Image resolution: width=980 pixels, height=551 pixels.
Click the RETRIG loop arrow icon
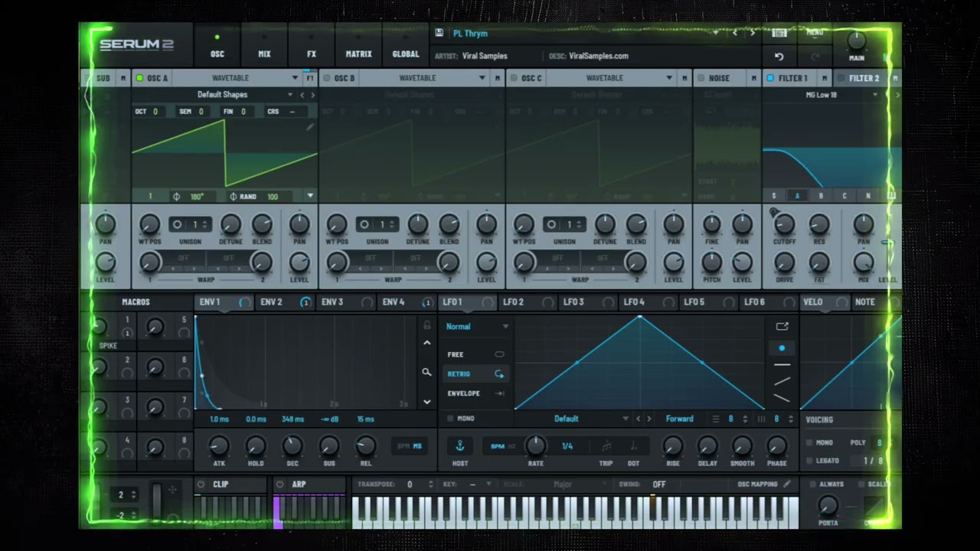coord(499,374)
